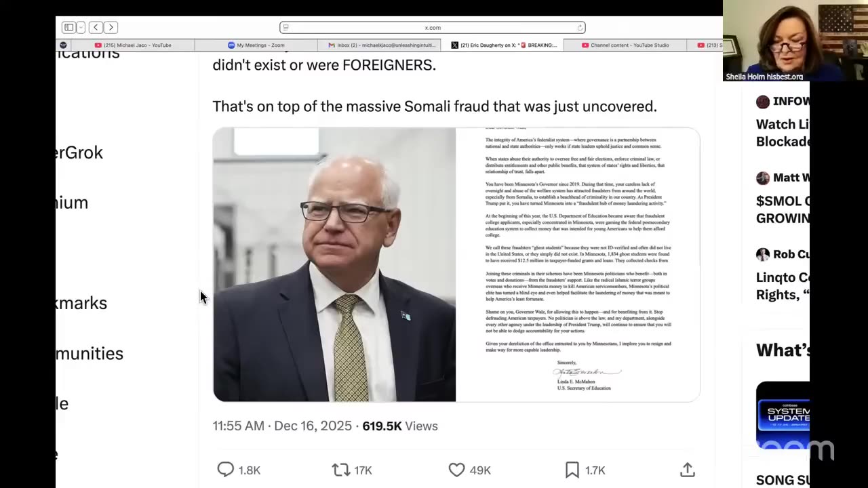Open the share upload icon

coord(688,470)
